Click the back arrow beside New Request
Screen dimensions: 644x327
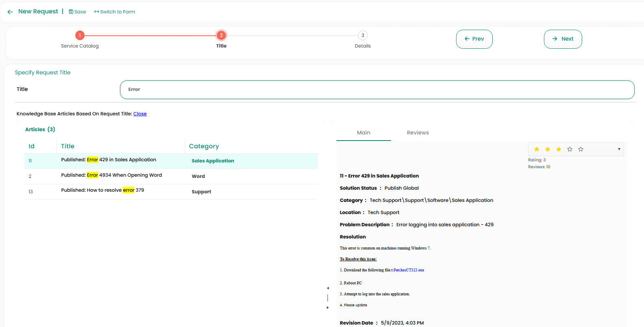point(10,12)
